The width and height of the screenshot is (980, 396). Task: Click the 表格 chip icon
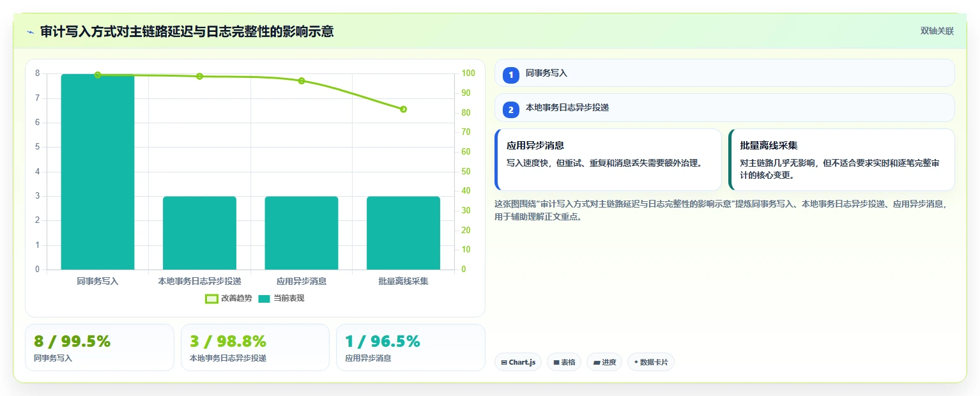tap(556, 363)
